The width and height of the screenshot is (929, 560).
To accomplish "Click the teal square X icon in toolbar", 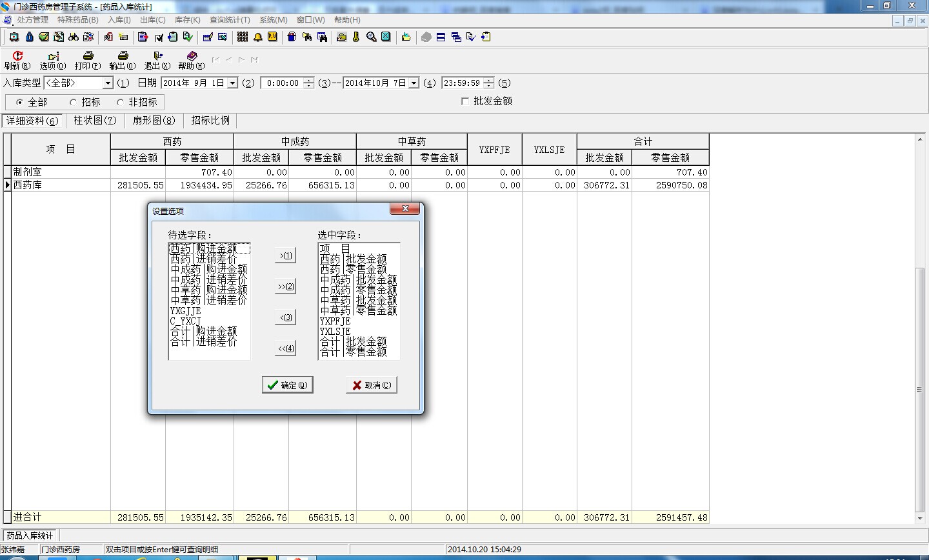I will [x=386, y=37].
